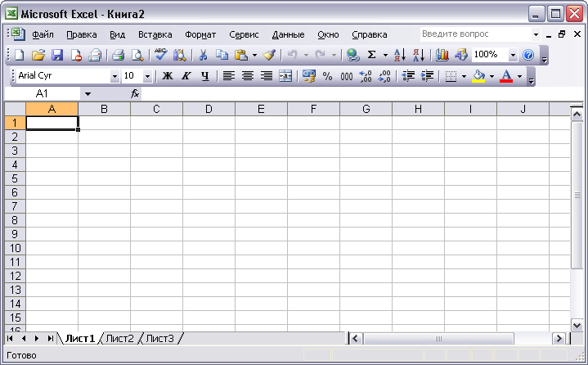Switch to the Лист2 sheet tab
Viewport: 588px width, 365px height.
[x=119, y=338]
